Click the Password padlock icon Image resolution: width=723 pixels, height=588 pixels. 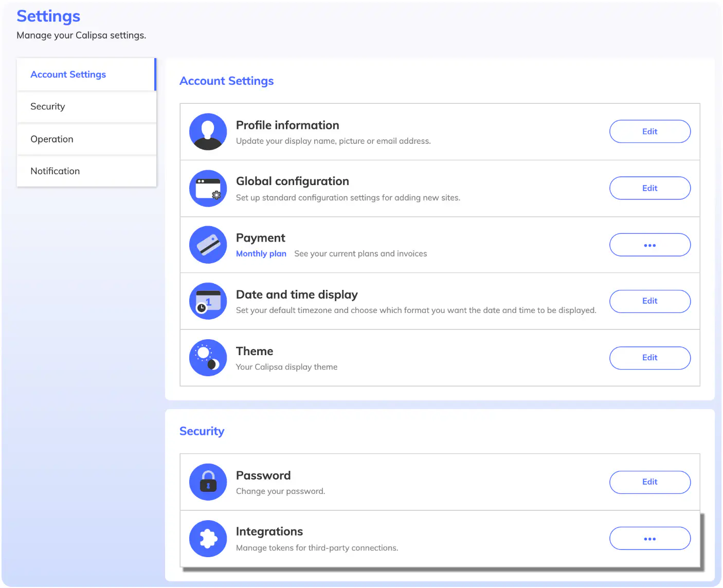[x=208, y=482]
